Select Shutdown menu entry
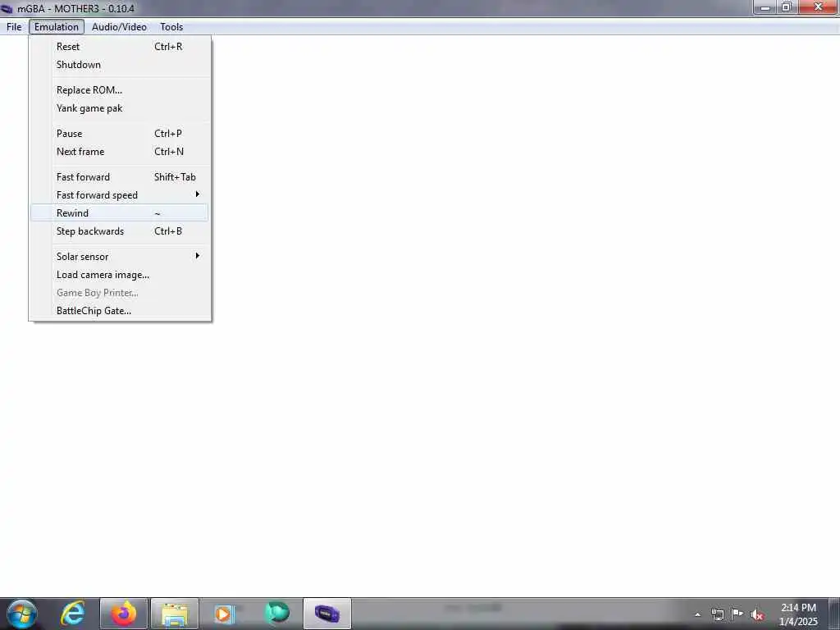This screenshot has height=630, width=840. click(120, 65)
